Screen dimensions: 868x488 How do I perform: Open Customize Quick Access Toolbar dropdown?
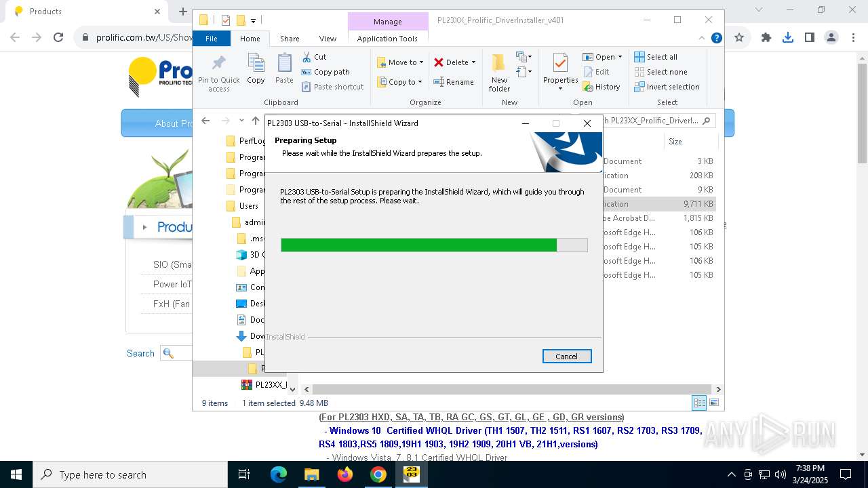[253, 20]
